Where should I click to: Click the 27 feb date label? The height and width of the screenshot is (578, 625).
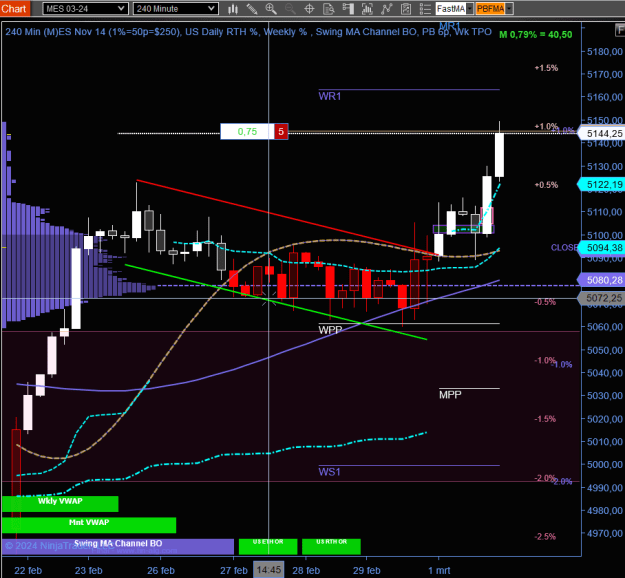[x=234, y=570]
